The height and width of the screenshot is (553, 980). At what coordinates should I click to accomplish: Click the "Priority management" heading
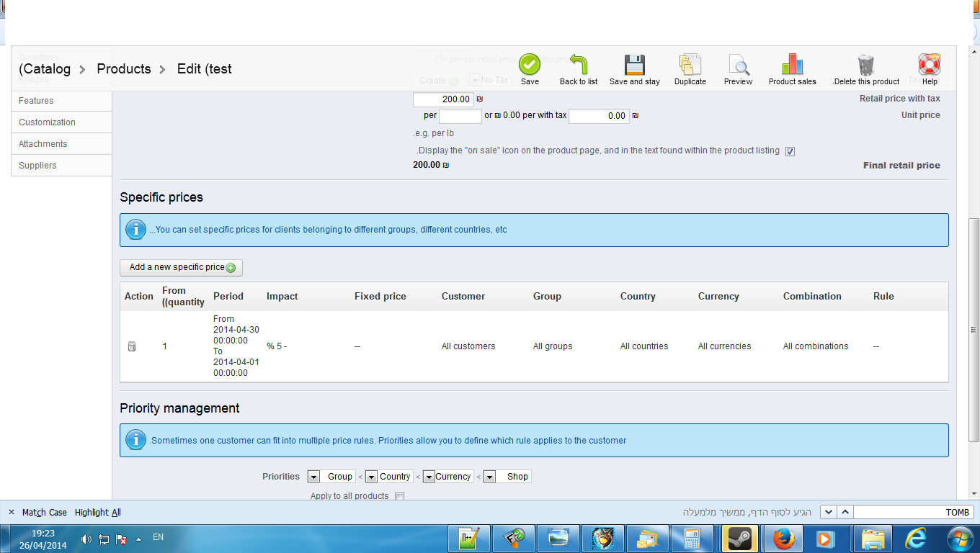point(179,408)
